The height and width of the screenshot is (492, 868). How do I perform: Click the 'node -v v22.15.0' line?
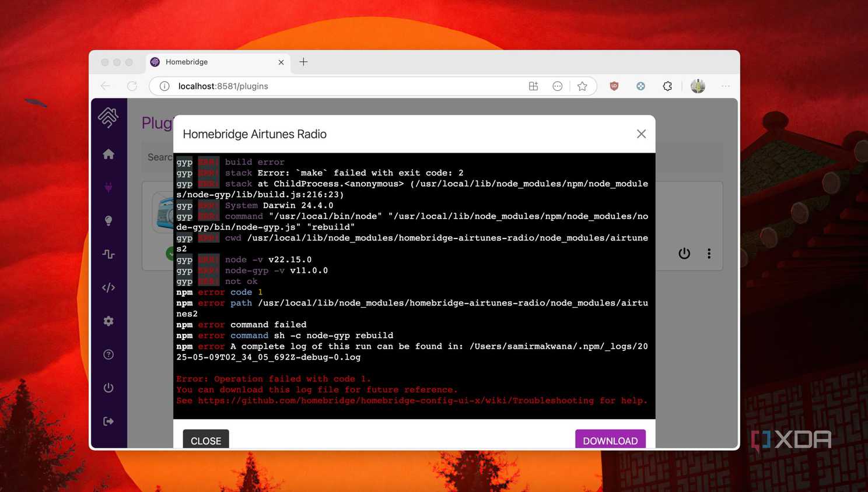click(x=244, y=259)
